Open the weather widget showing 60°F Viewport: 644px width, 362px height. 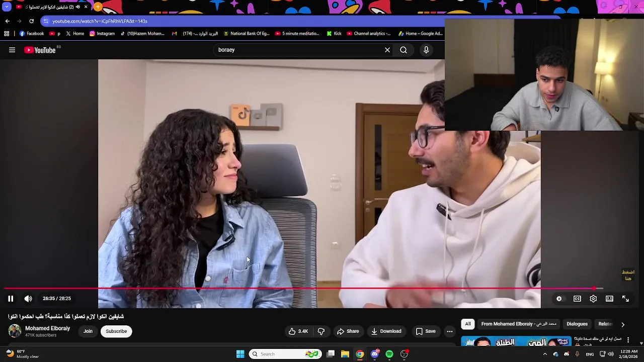click(x=22, y=354)
